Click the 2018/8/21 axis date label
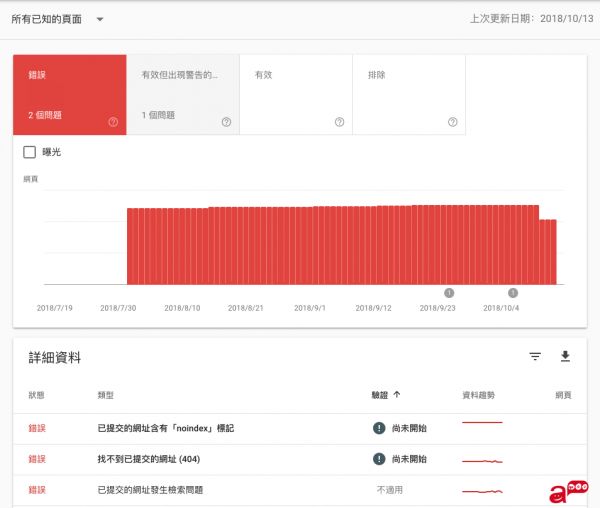The width and height of the screenshot is (600, 508). (x=246, y=308)
